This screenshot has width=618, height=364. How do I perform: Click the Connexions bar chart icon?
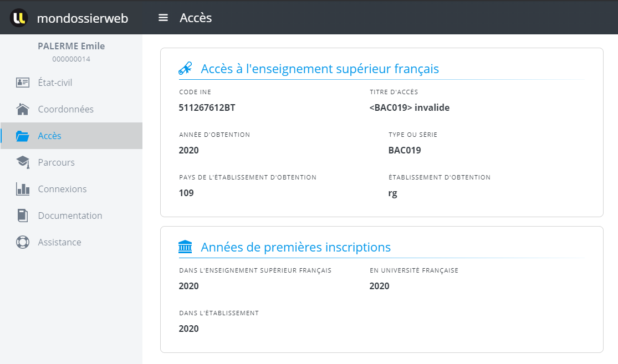pos(23,189)
